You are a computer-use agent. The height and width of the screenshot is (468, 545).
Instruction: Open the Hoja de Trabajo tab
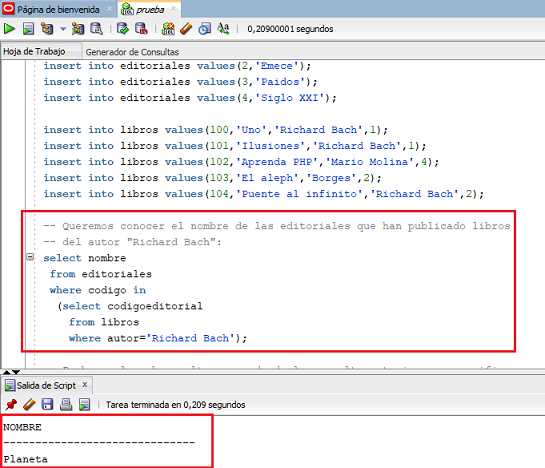(x=34, y=51)
